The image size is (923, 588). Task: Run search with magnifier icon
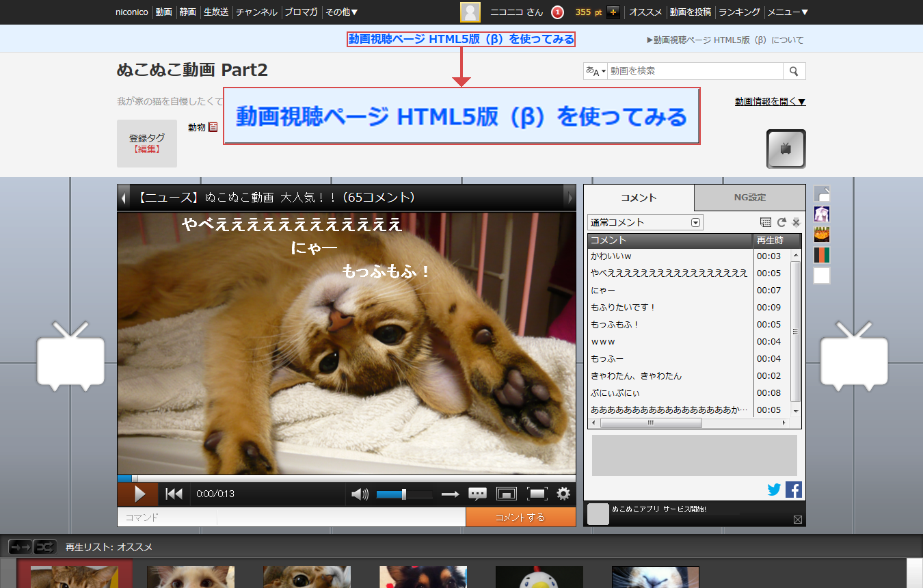pyautogui.click(x=794, y=71)
